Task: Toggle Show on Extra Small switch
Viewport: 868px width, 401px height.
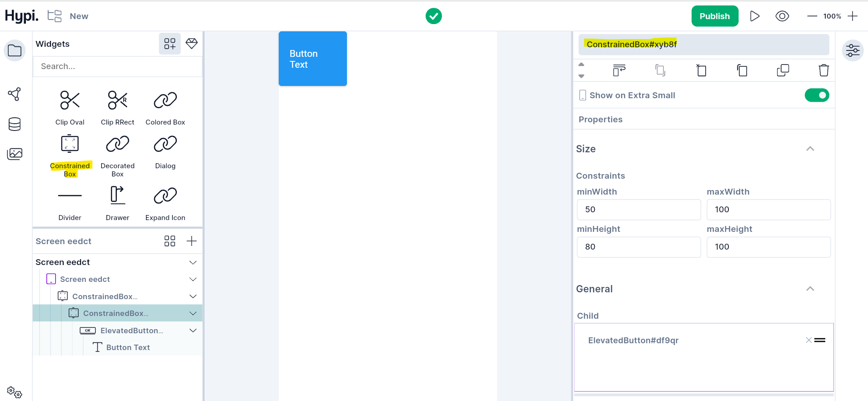Action: coord(817,95)
